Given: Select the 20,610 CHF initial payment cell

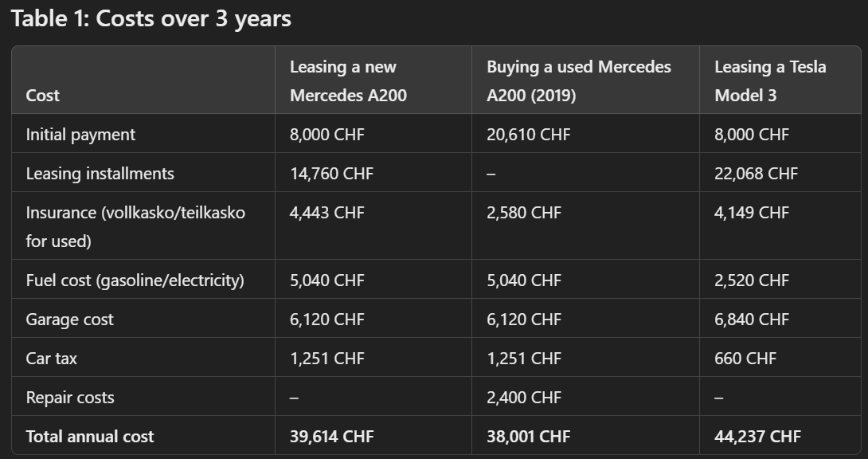Looking at the screenshot, I should tap(528, 135).
